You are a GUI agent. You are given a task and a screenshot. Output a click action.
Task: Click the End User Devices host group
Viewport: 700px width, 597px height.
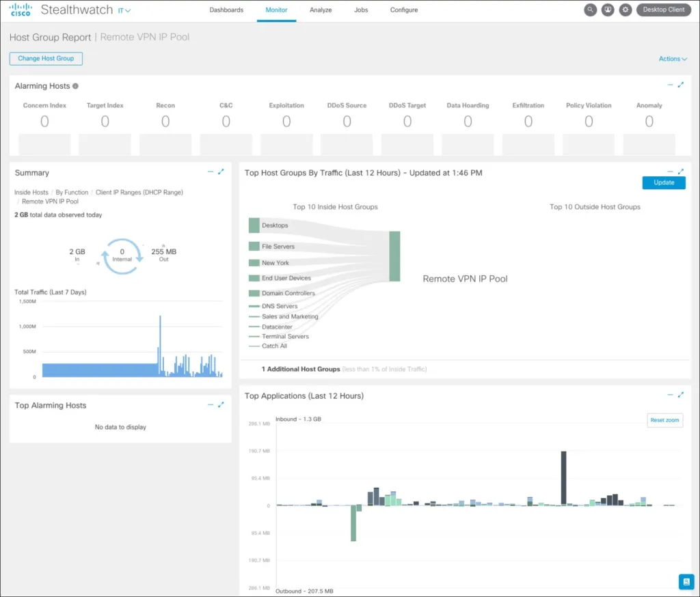pyautogui.click(x=286, y=278)
